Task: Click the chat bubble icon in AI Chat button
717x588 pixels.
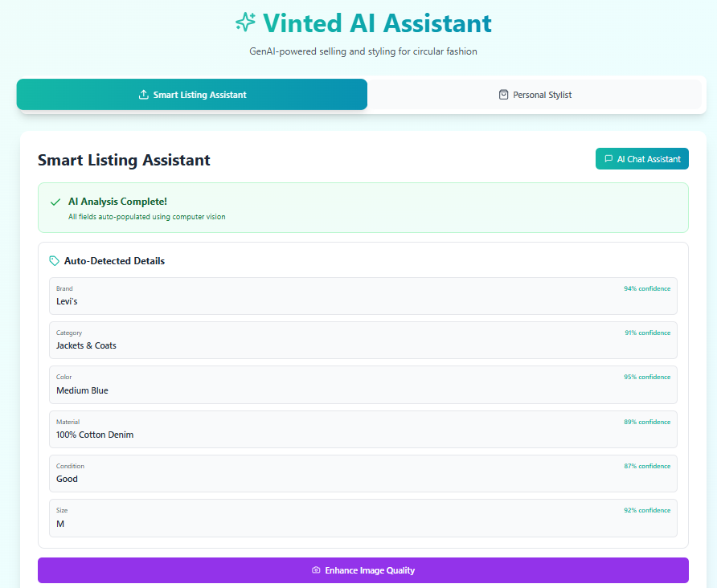Action: [608, 159]
